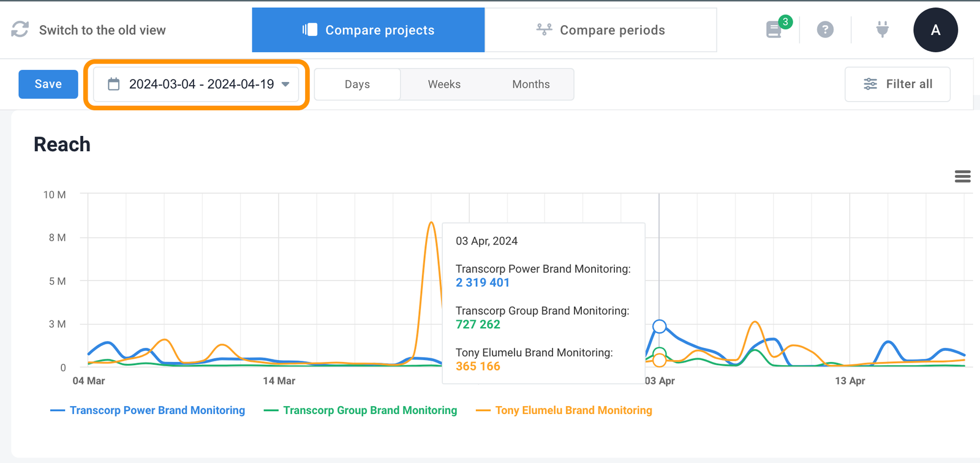This screenshot has width=980, height=463.
Task: Click the 04 Mar axis label
Action: click(89, 381)
